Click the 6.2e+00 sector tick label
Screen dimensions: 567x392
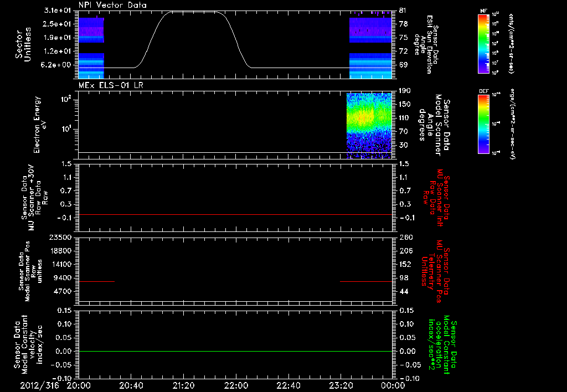[x=57, y=65]
